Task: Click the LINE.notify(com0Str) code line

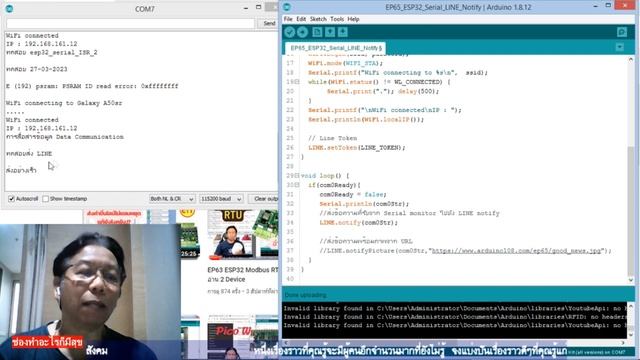Action: 358,222
